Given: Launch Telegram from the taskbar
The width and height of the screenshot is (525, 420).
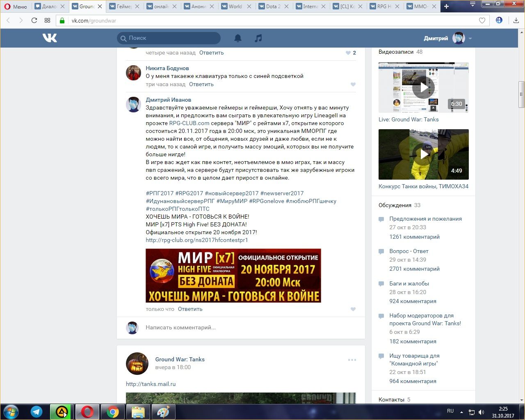Looking at the screenshot, I should (37, 411).
